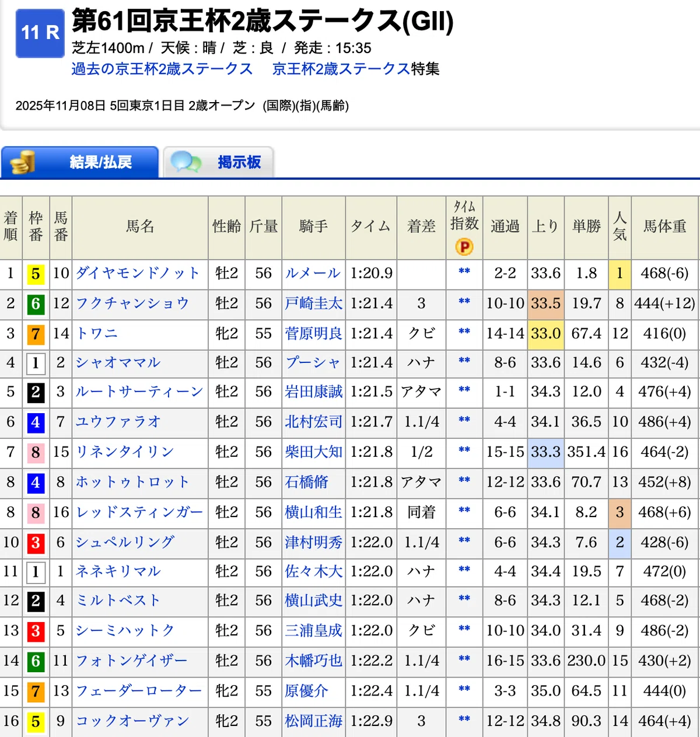Open horse ダイヤモンドノット
700x737 pixels.
click(138, 273)
